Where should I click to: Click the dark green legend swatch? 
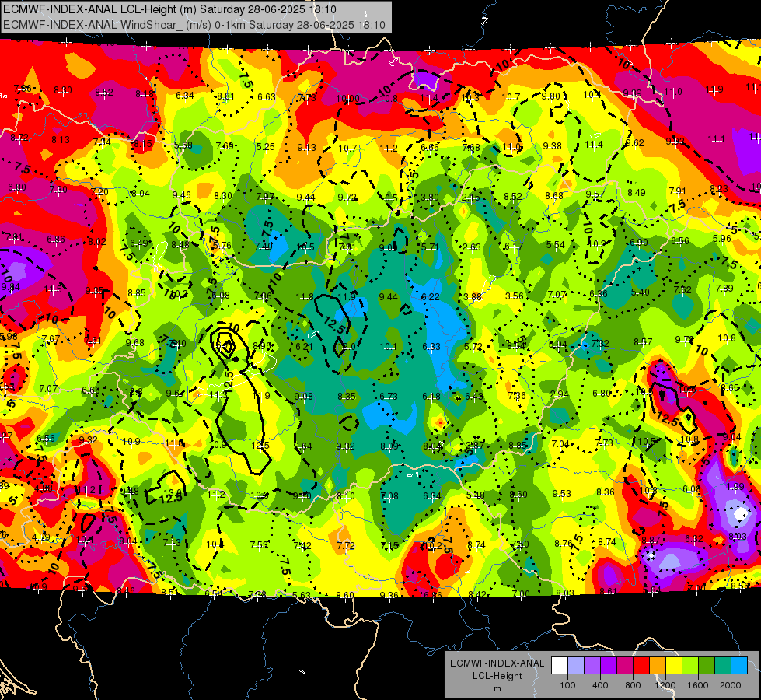(706, 666)
